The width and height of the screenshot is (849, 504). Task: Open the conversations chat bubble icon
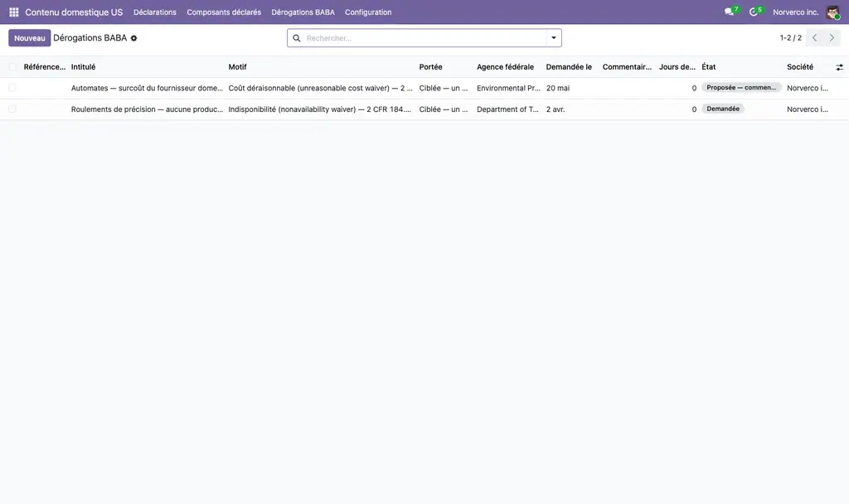tap(730, 12)
